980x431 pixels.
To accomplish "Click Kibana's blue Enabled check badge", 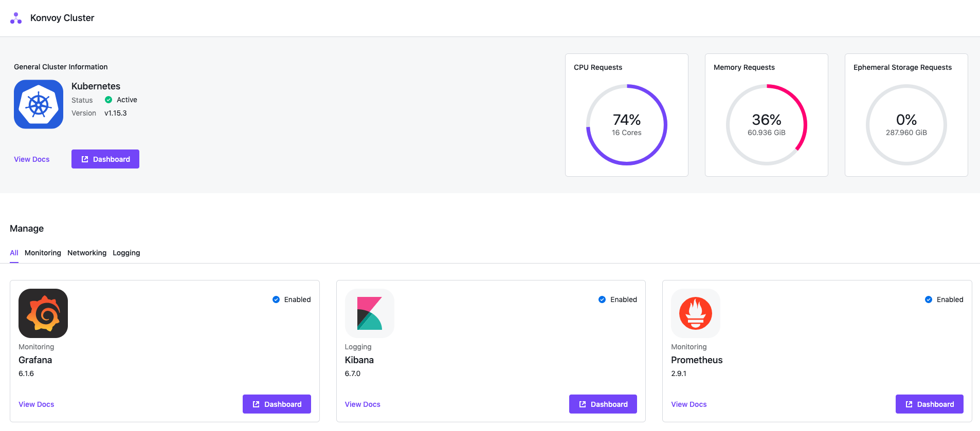I will (x=602, y=299).
